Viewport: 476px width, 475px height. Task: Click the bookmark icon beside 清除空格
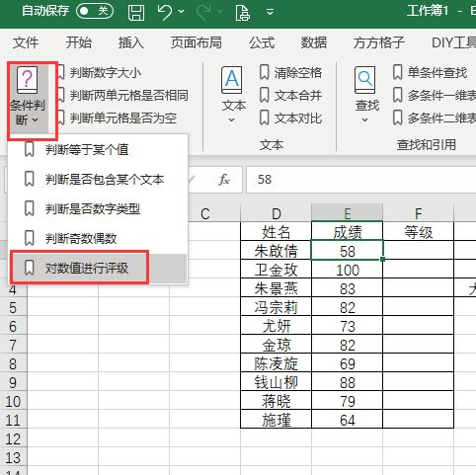[265, 72]
